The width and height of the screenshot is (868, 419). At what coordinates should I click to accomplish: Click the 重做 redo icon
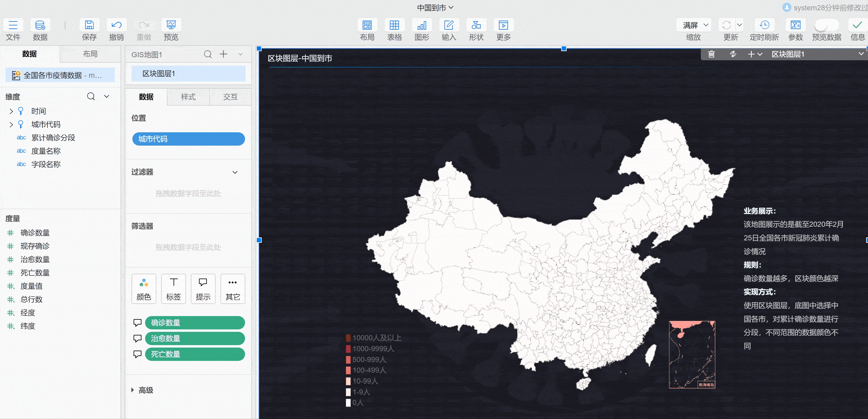pyautogui.click(x=144, y=25)
